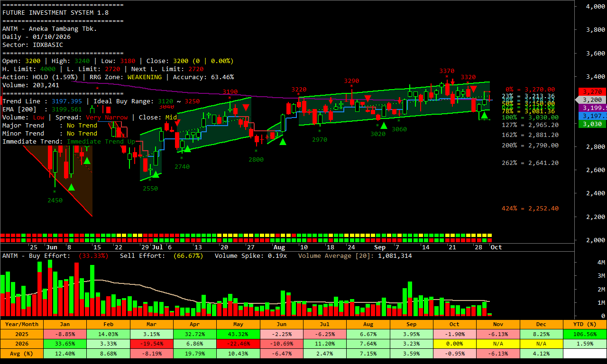The height and width of the screenshot is (364, 607).
Task: Click the Mar 2026 -19.54% cell
Action: click(151, 344)
